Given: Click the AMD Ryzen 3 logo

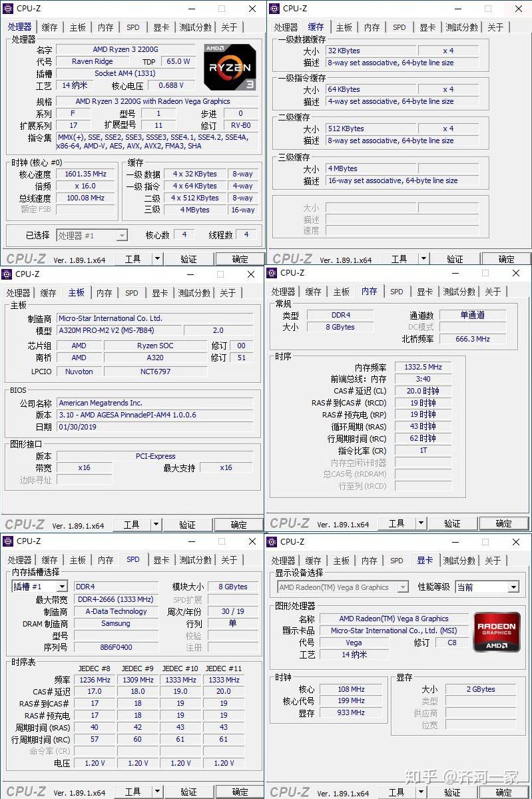Looking at the screenshot, I should (230, 67).
